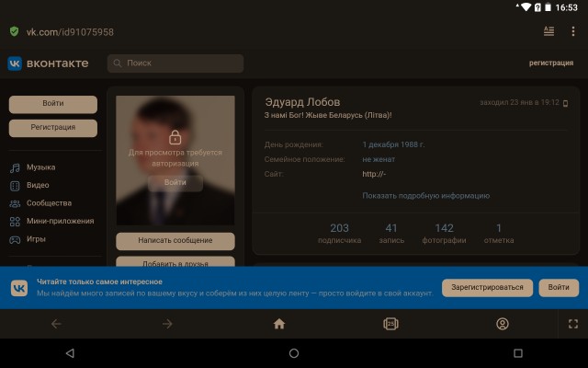The width and height of the screenshot is (588, 368).
Task: Open Игры section
Action: (36, 239)
